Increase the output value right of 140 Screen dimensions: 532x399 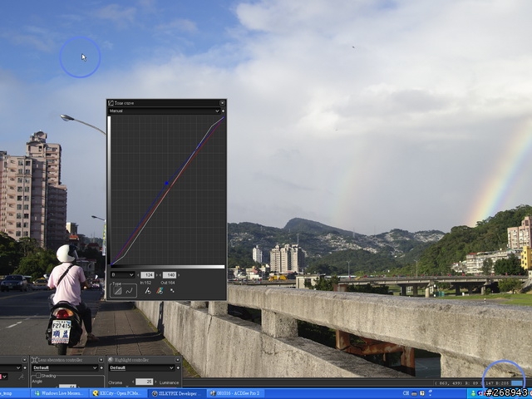coord(179,275)
